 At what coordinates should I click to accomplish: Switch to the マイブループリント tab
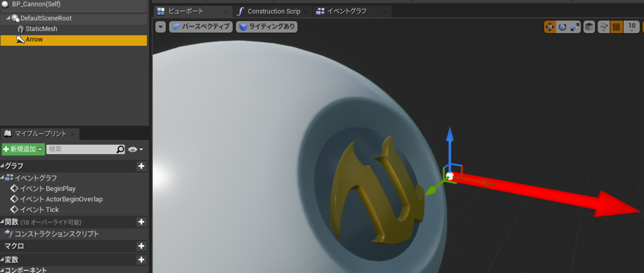[x=41, y=134]
